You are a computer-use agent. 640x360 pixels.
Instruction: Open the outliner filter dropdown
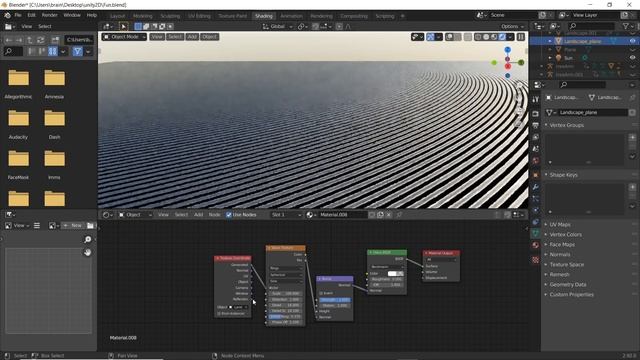pos(627,26)
